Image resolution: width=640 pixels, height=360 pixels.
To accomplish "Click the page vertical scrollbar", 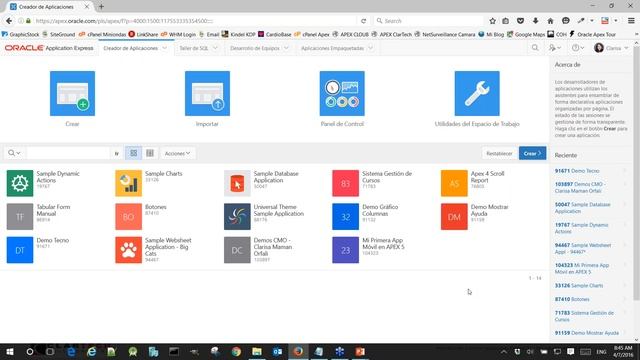I will click(x=636, y=173).
